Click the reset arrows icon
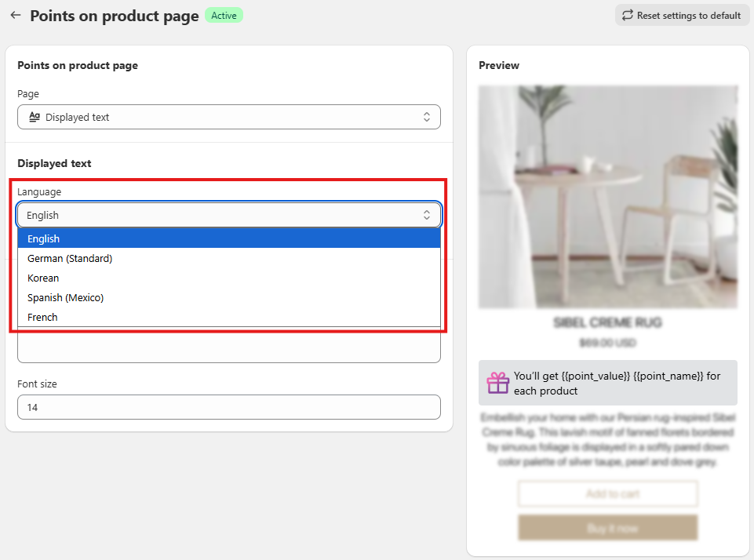 click(628, 15)
